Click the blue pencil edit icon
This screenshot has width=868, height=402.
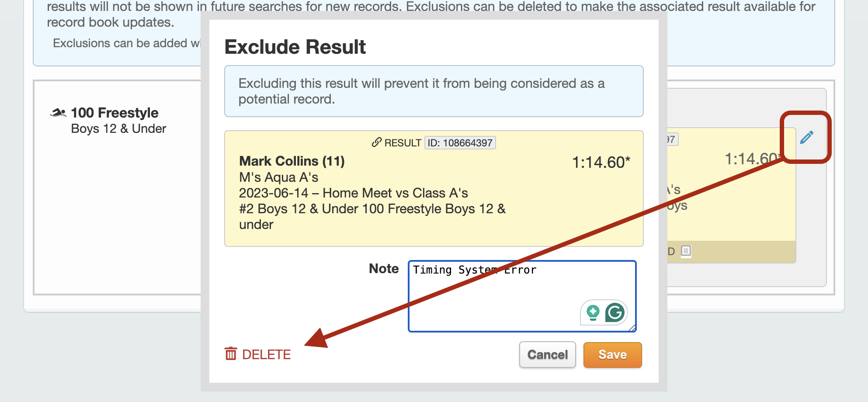[x=806, y=138]
